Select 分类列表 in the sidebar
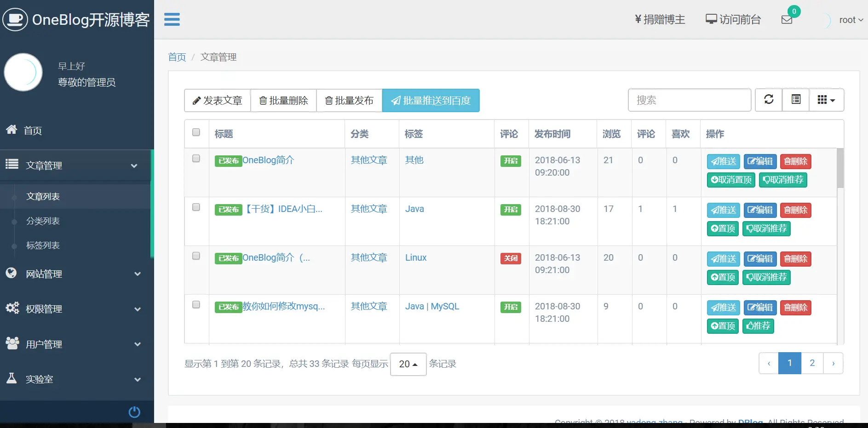 click(x=43, y=221)
